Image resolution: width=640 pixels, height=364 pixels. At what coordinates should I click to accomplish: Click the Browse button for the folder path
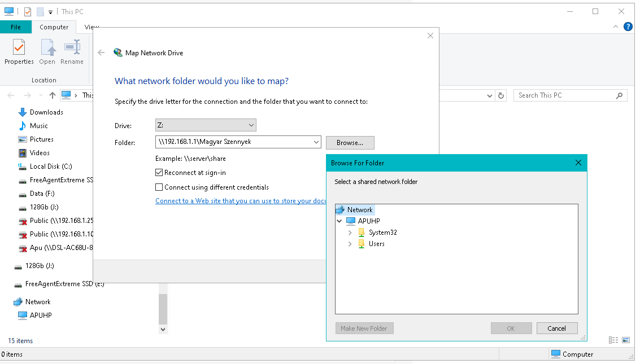coord(350,143)
